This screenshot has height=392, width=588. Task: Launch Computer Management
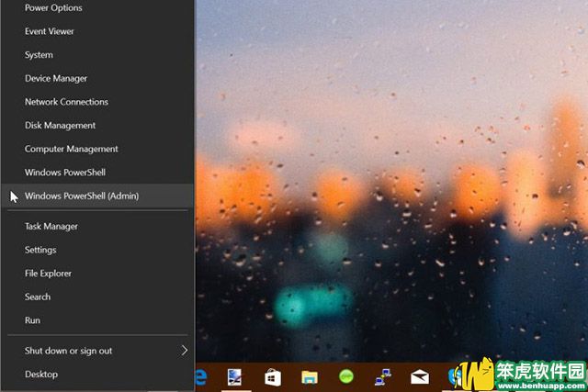pyautogui.click(x=97, y=149)
